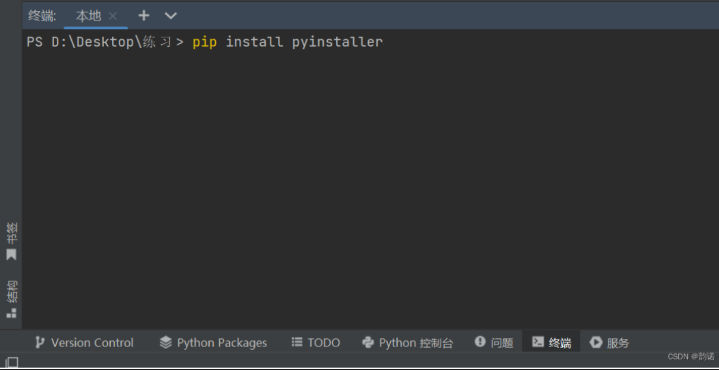Open the Python 控制台 console tab
719x370 pixels.
click(x=408, y=342)
